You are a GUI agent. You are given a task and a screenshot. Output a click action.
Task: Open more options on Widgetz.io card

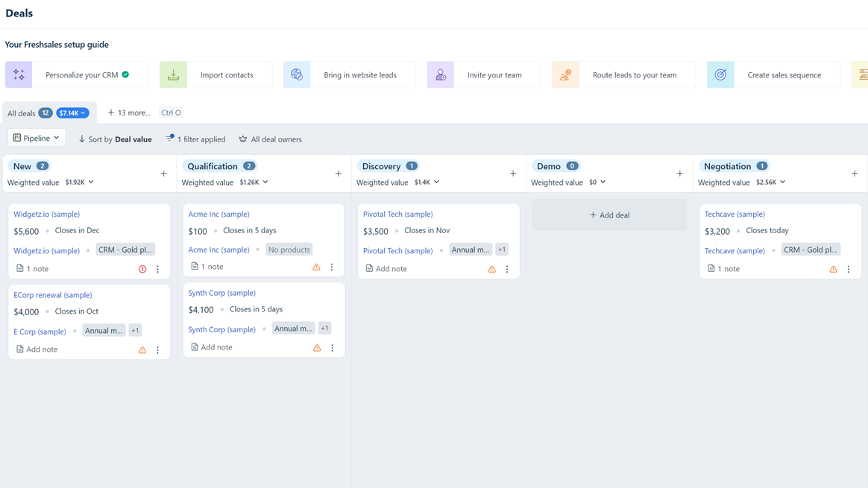(158, 270)
